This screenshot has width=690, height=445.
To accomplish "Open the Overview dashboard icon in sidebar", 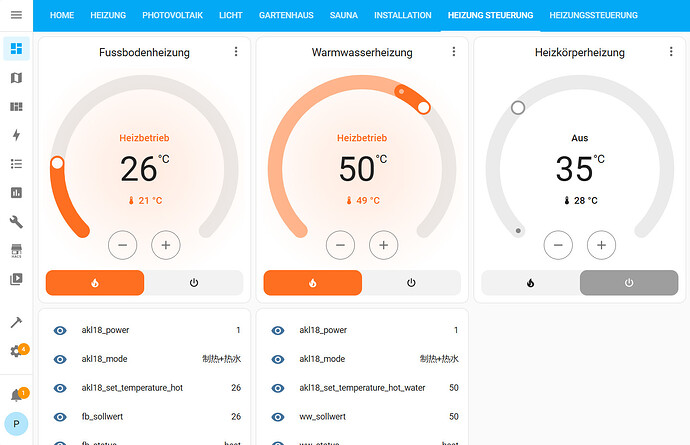I will [x=16, y=48].
